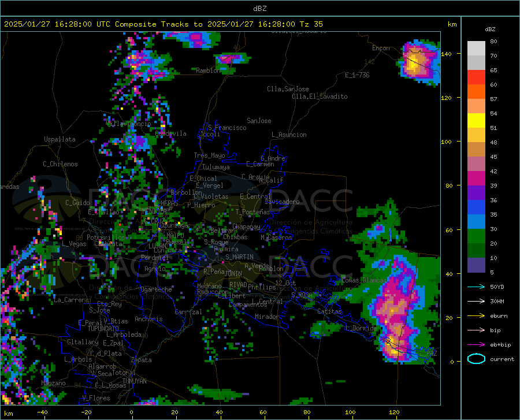520x420 pixels.
Task: Select the white-grey top swatch at 80 dBZ
Action: tap(476, 48)
